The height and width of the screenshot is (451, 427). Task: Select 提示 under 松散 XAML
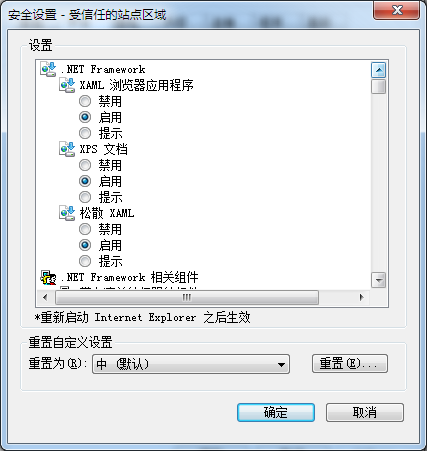(x=85, y=261)
